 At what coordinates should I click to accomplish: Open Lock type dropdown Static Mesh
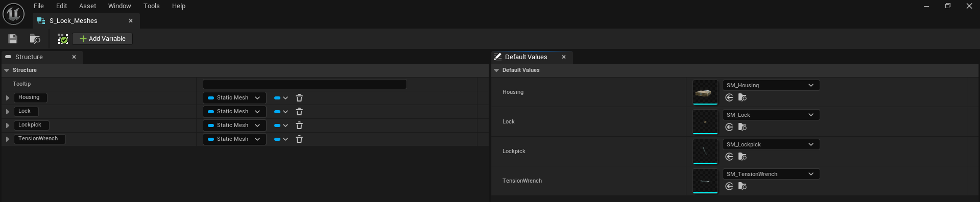click(234, 112)
